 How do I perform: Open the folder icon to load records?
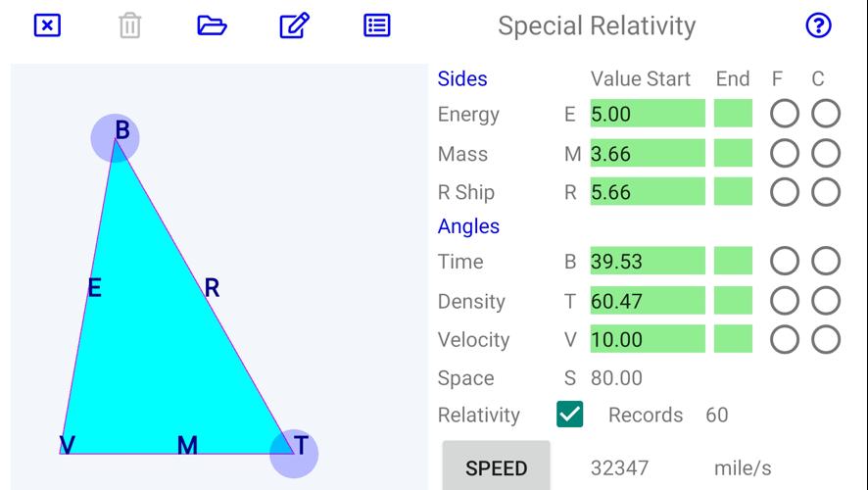212,25
